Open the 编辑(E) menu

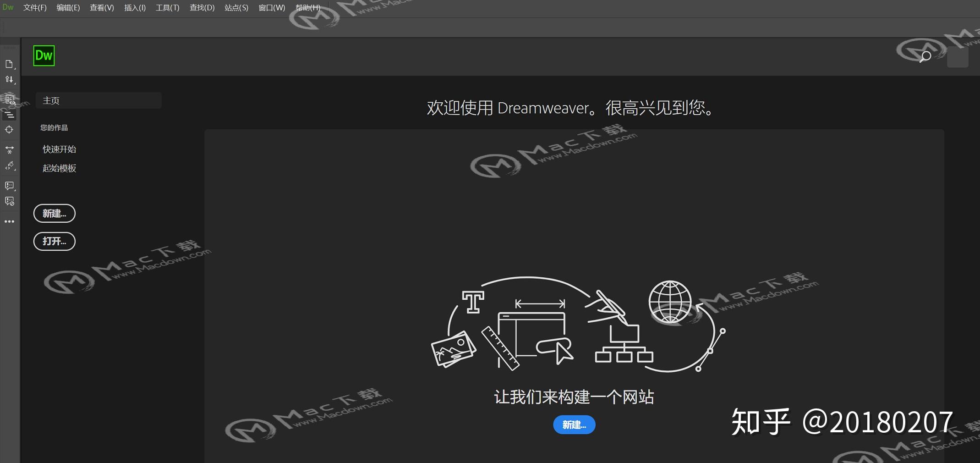click(68, 8)
